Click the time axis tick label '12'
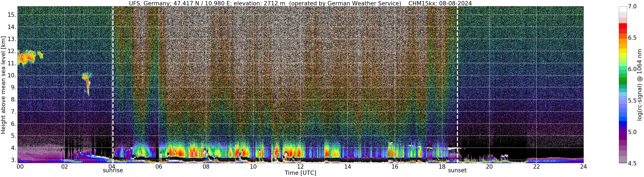 300,166
